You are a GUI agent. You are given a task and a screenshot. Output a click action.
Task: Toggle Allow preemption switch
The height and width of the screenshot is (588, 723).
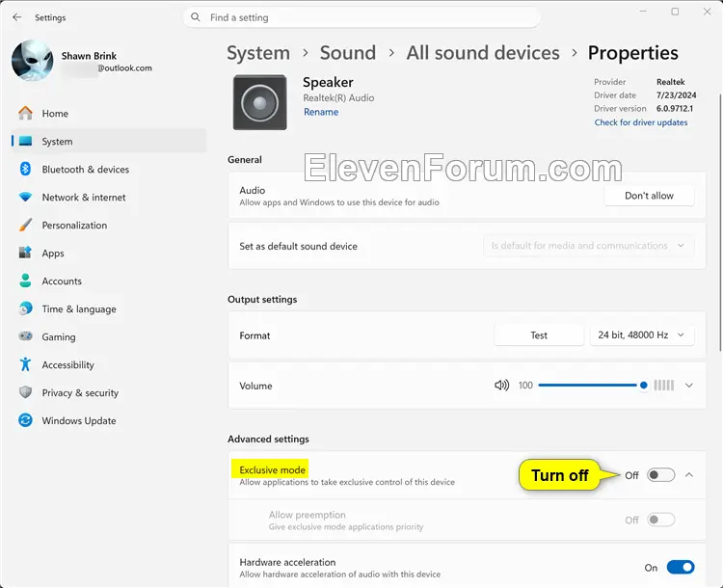coord(660,520)
